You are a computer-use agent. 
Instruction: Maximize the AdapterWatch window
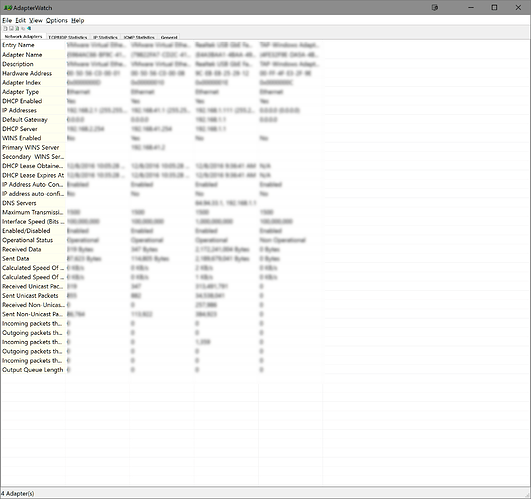click(494, 7)
